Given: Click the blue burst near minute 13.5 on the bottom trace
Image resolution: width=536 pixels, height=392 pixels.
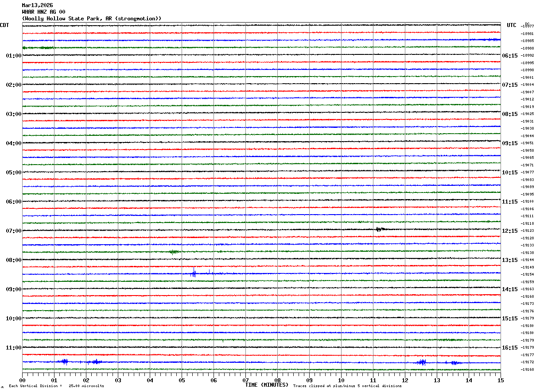Looking at the screenshot, I should point(454,362).
